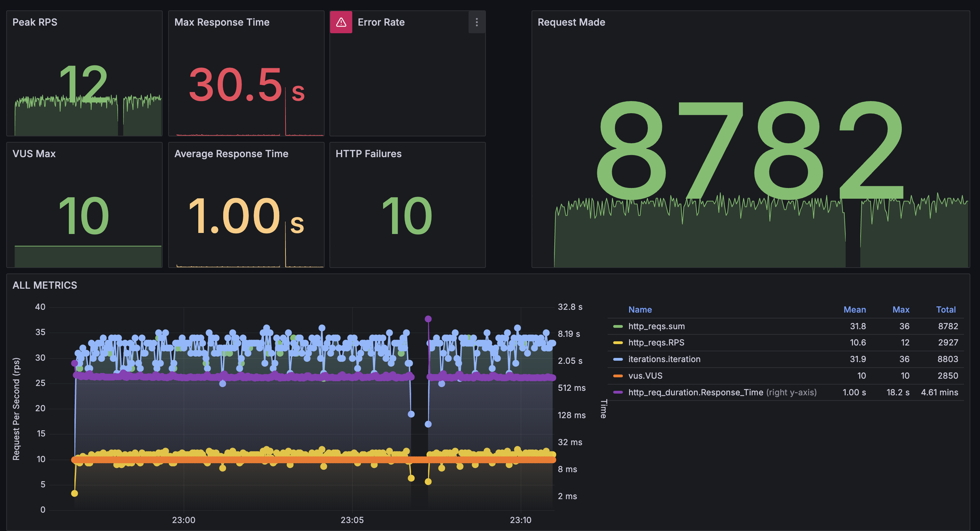Click the Error Rate warning triangle icon
Image resolution: width=980 pixels, height=531 pixels.
click(341, 22)
